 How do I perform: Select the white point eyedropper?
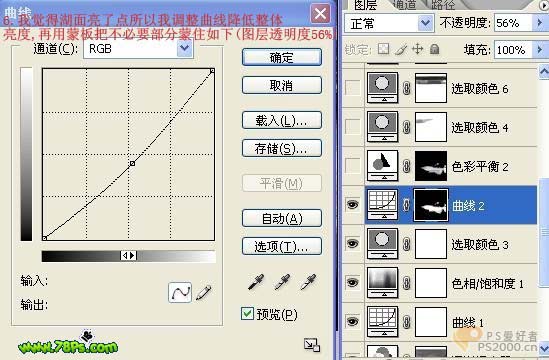[x=308, y=282]
